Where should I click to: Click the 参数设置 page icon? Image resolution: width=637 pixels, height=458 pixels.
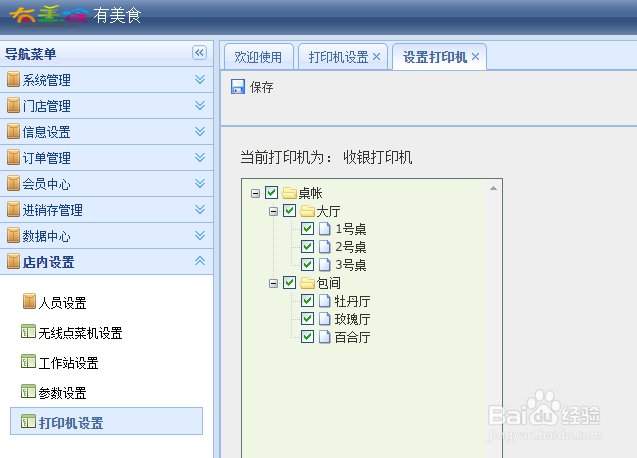tap(28, 391)
